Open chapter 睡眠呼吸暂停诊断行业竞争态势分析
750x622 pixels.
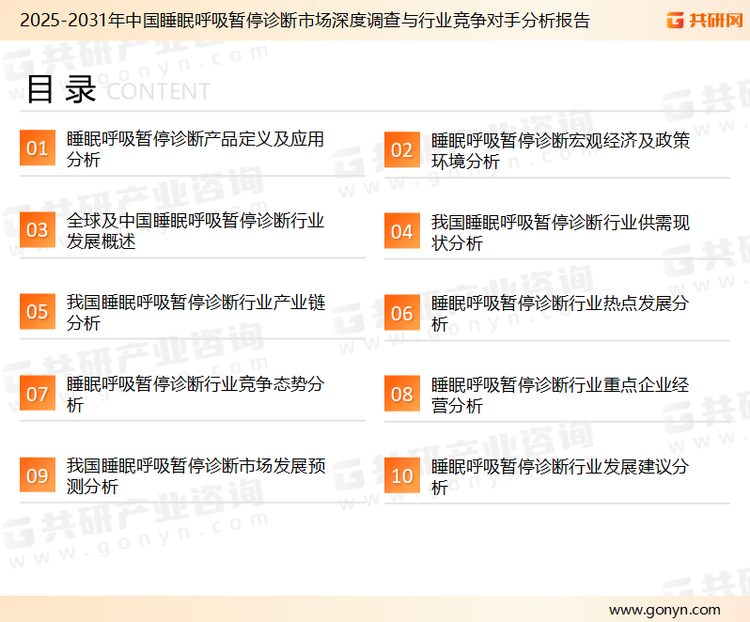195,394
